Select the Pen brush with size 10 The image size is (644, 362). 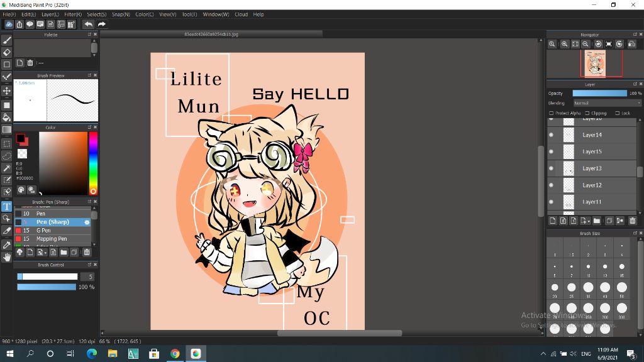53,214
